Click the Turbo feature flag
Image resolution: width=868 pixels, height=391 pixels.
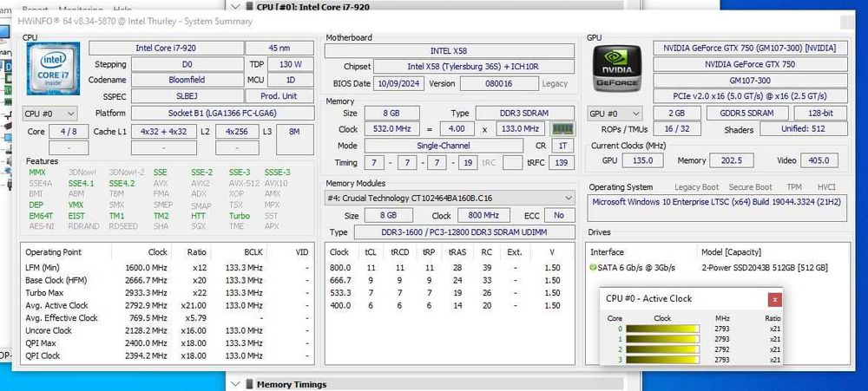(240, 216)
